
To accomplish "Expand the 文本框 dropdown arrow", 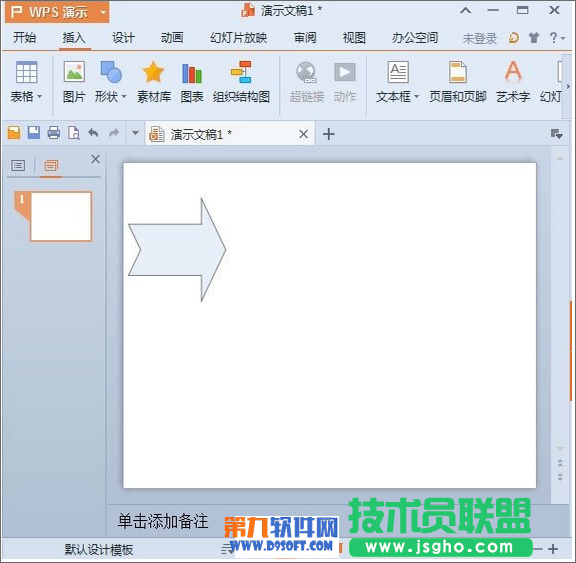I will (417, 97).
